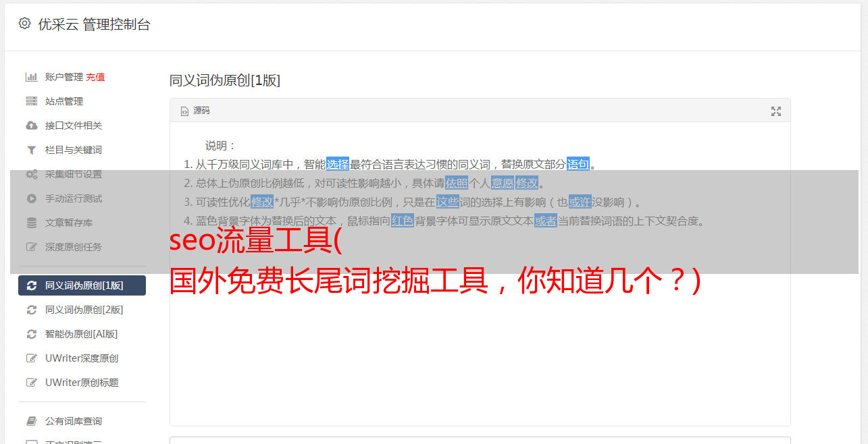Select UWriter原创标题 in sidebar
This screenshot has height=444, width=868.
click(82, 383)
